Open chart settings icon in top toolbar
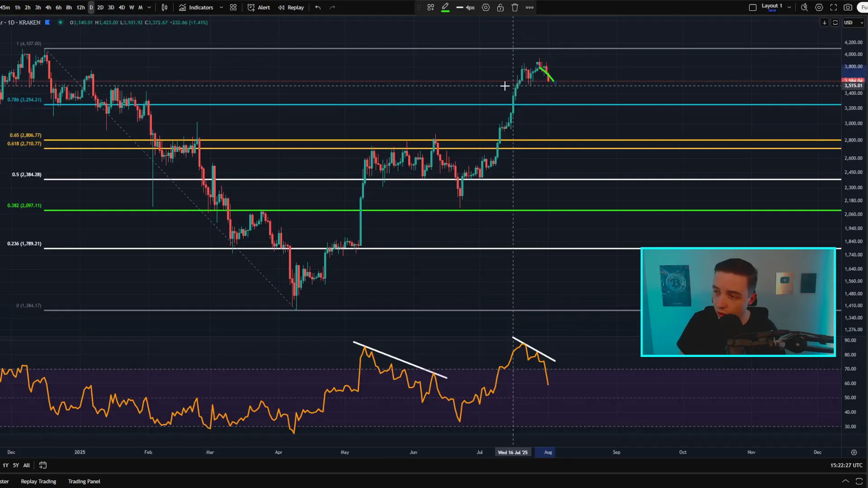Viewport: 868px width, 488px height. point(819,8)
